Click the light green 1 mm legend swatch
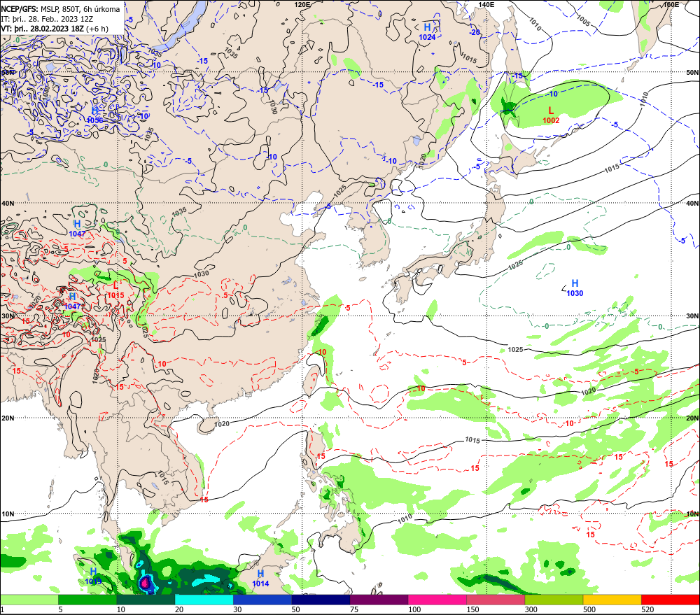The image size is (700, 615). [x=29, y=600]
